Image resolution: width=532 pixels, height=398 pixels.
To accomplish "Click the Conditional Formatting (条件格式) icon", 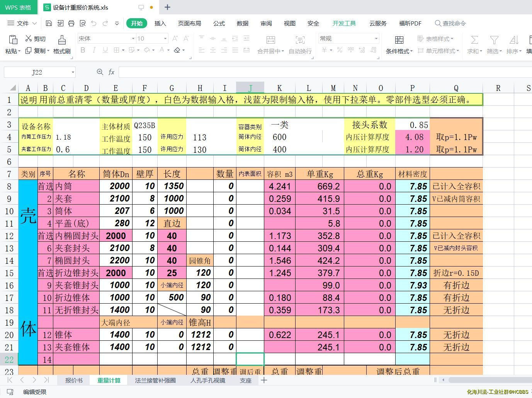I will pyautogui.click(x=399, y=40).
